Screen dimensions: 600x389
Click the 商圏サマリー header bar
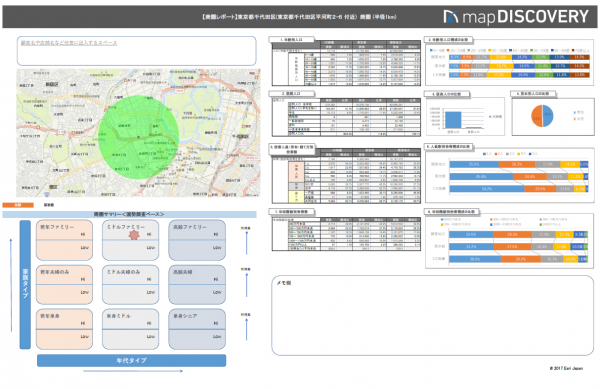tap(129, 214)
